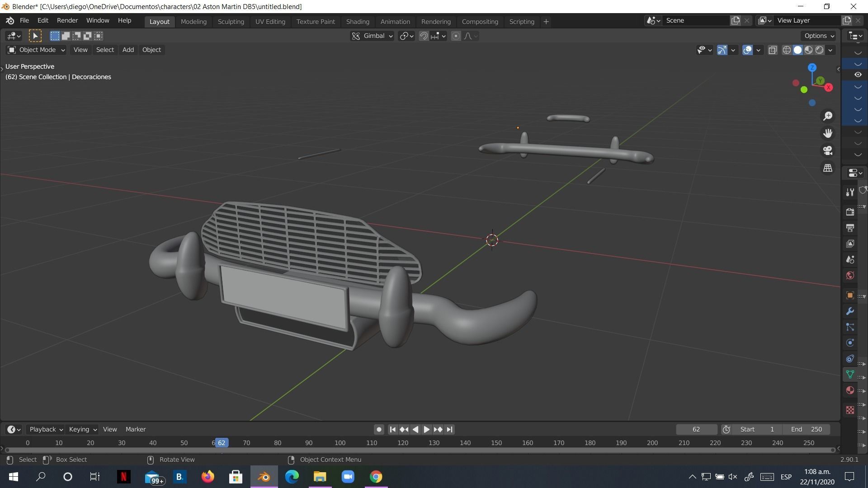Click the X axis on navigation gizmo
This screenshot has width=868, height=488.
tap(829, 88)
